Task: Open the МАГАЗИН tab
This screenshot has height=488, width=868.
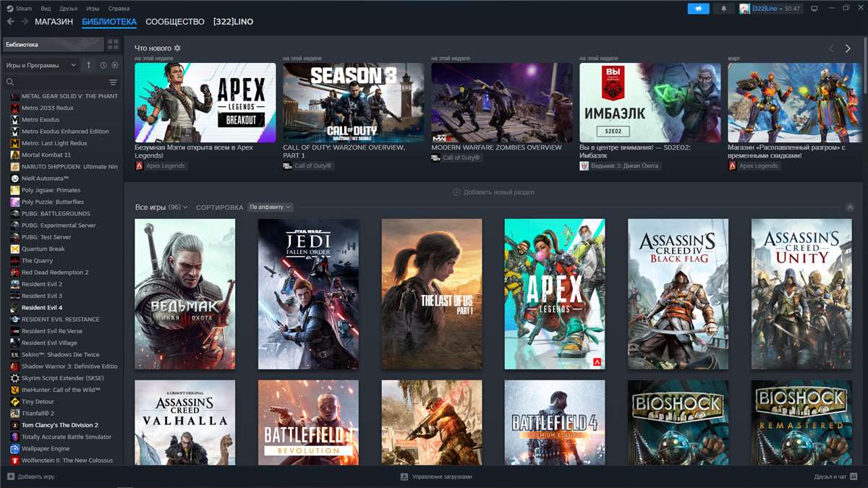Action: pyautogui.click(x=54, y=22)
